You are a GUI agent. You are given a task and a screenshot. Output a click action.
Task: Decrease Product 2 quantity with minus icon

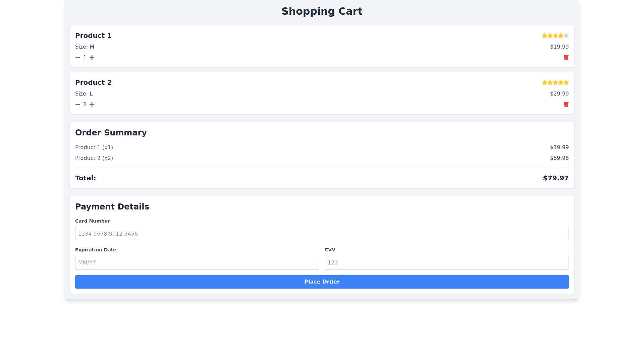[x=78, y=105]
